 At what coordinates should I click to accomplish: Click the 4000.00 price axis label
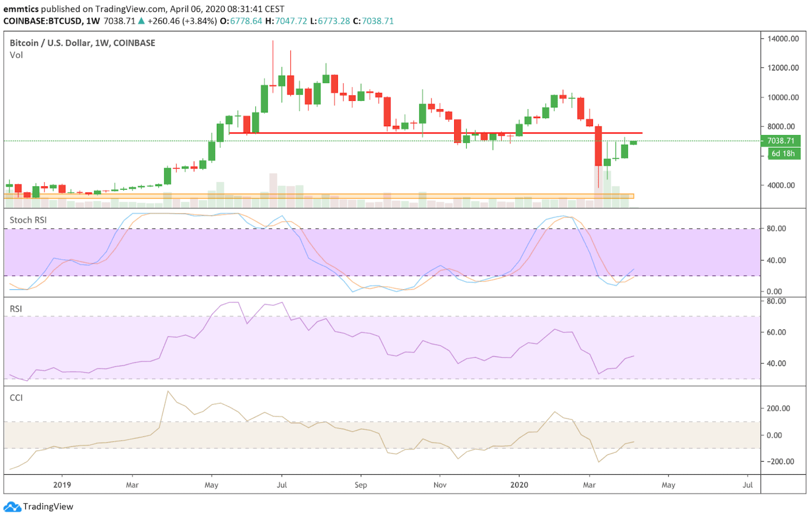pos(781,185)
